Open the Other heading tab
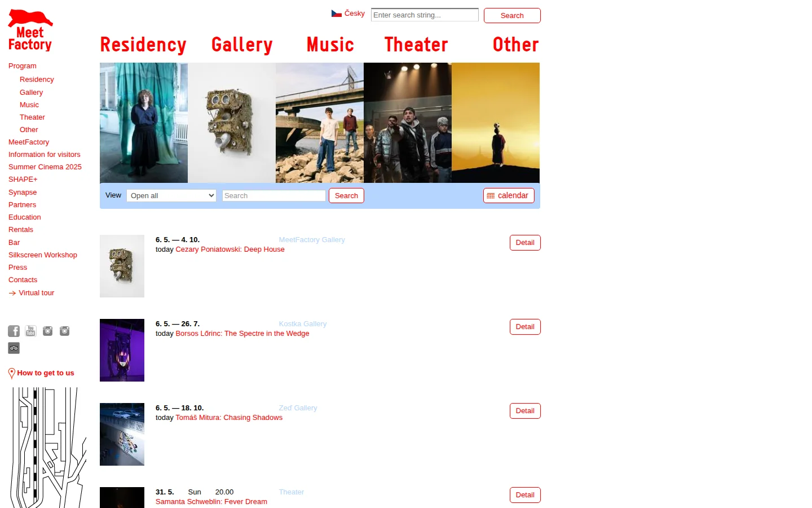This screenshot has height=508, width=812. [x=516, y=45]
